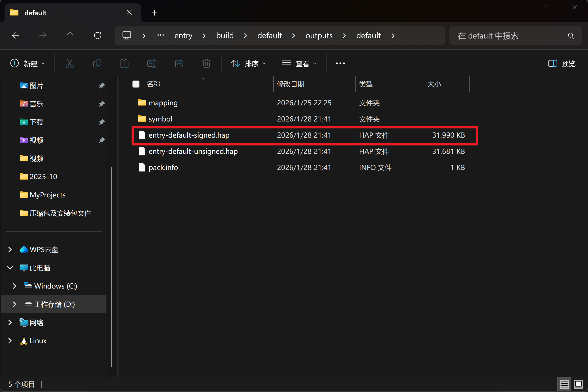Click the Cut scissors icon
The image size is (588, 392).
(x=70, y=64)
